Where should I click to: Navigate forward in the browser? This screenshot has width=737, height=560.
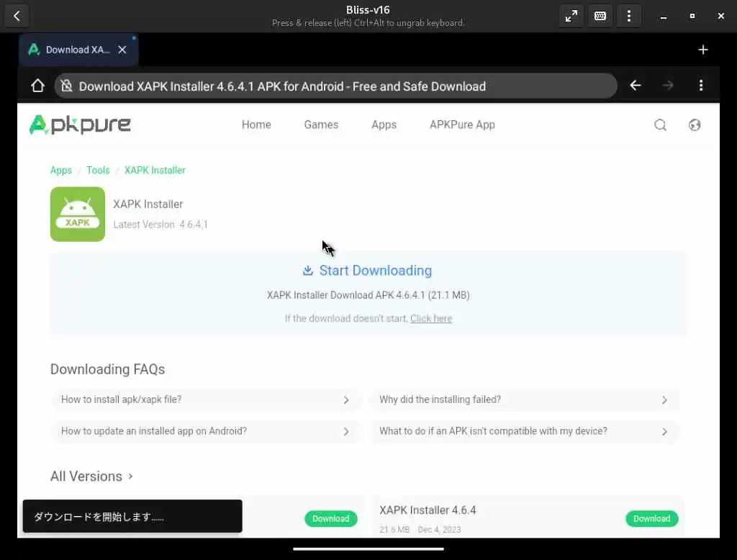pyautogui.click(x=668, y=86)
